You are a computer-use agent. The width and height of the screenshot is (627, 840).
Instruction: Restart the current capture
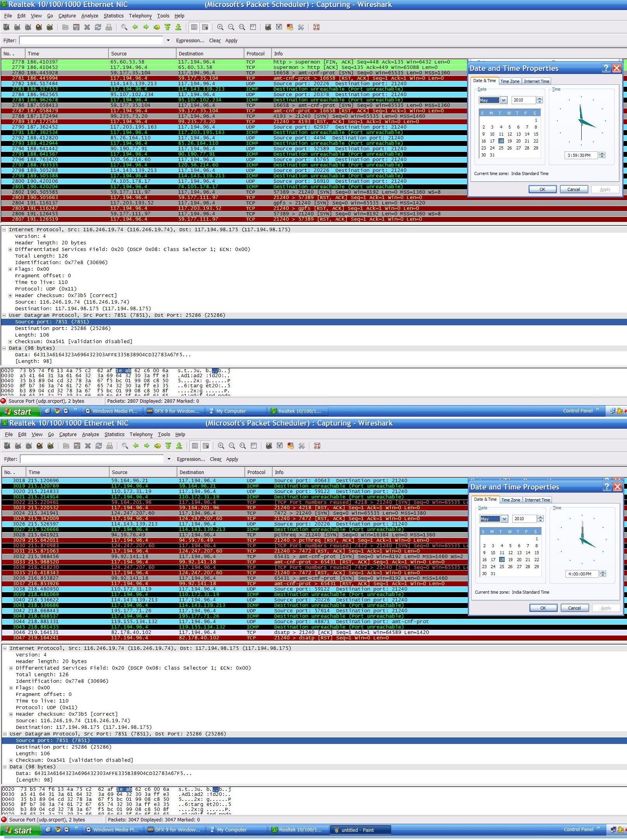pos(48,27)
